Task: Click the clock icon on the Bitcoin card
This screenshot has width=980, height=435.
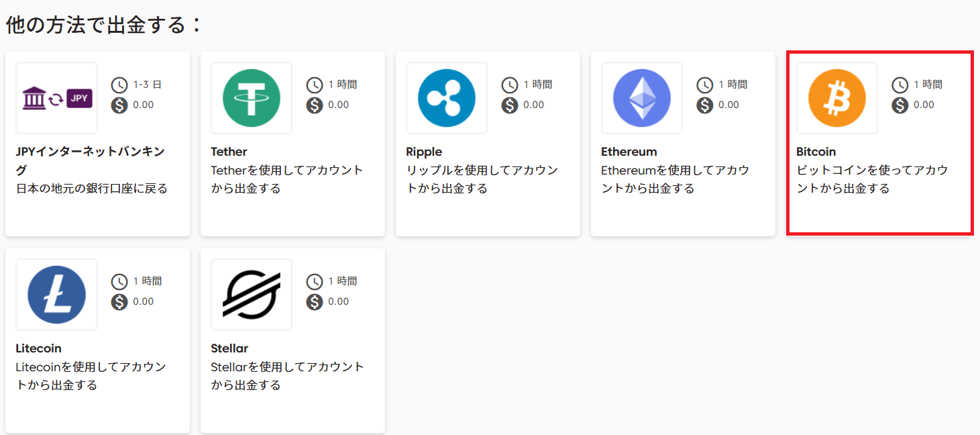Action: point(900,85)
